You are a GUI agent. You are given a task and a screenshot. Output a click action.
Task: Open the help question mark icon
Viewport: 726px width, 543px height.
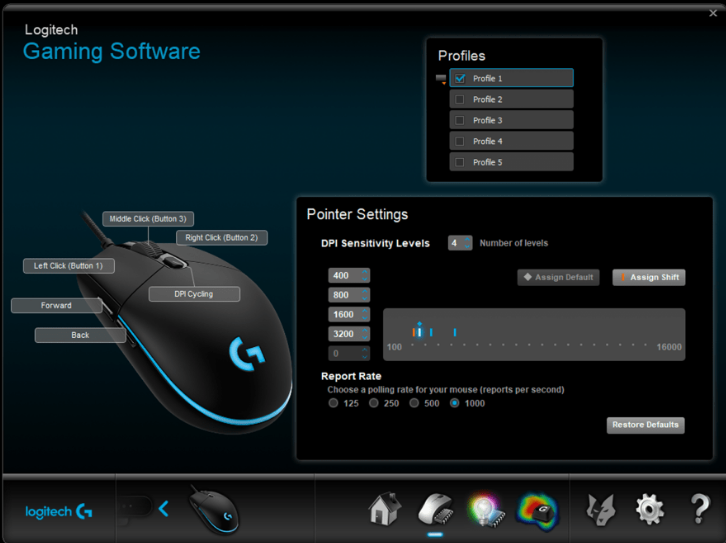(700, 509)
